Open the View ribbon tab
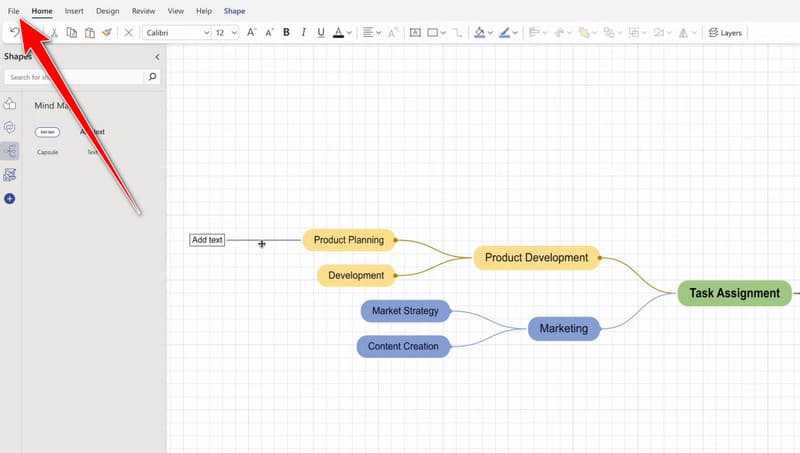This screenshot has height=453, width=800. click(176, 11)
